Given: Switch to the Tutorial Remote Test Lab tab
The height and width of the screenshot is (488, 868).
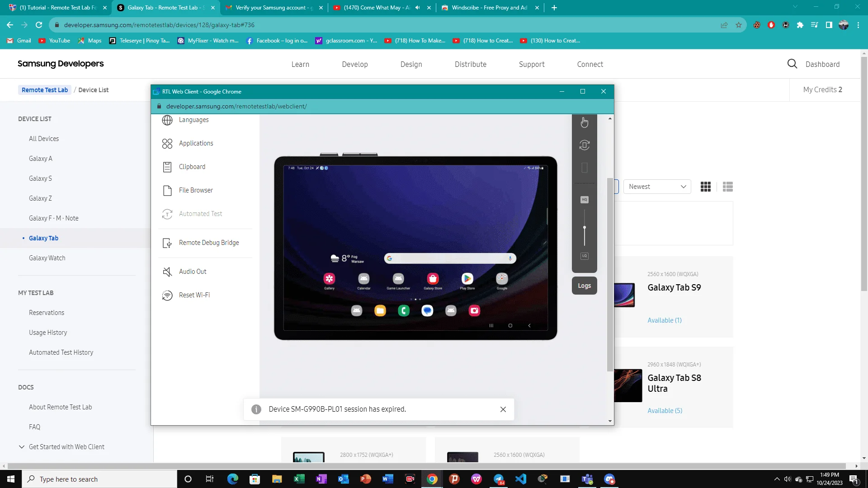Looking at the screenshot, I should click(x=58, y=8).
